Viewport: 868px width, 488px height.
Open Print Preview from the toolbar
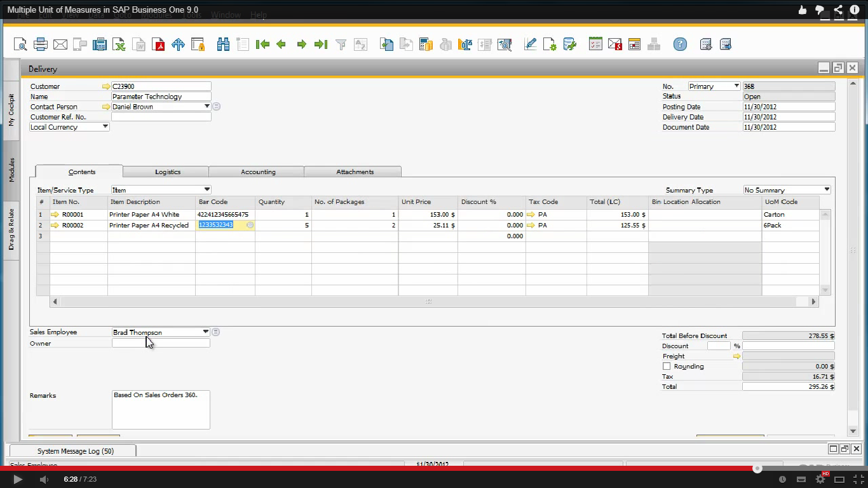(x=20, y=44)
